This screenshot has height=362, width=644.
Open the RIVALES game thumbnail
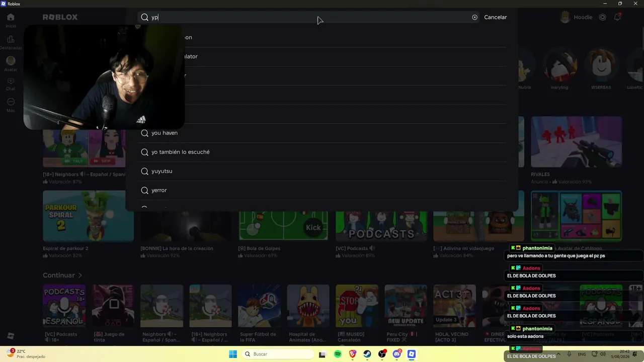576,142
